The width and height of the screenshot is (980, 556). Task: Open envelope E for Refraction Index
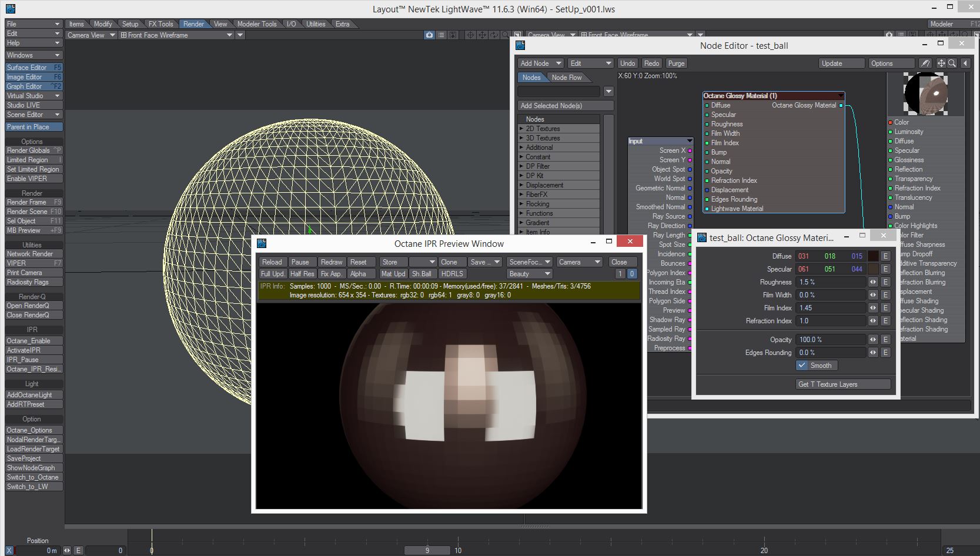pyautogui.click(x=885, y=321)
